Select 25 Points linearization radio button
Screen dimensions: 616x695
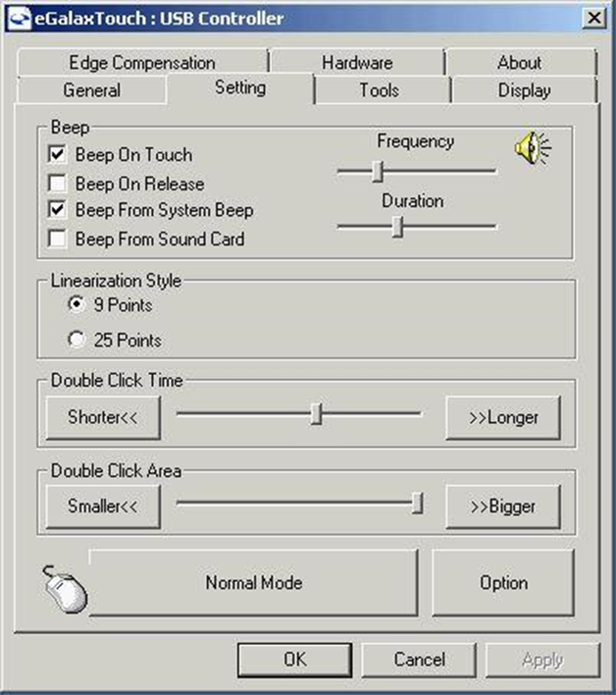tap(77, 340)
